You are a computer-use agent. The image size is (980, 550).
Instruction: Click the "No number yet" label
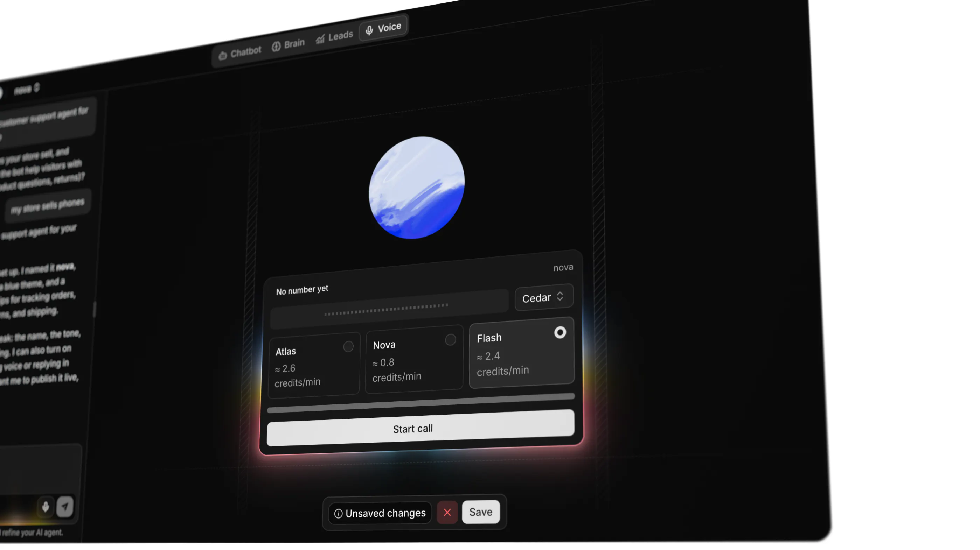click(302, 290)
